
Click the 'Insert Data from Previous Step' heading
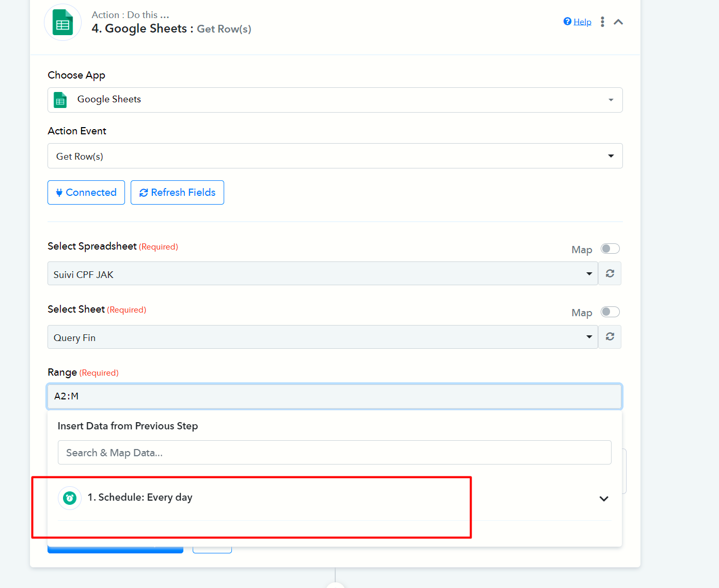128,426
